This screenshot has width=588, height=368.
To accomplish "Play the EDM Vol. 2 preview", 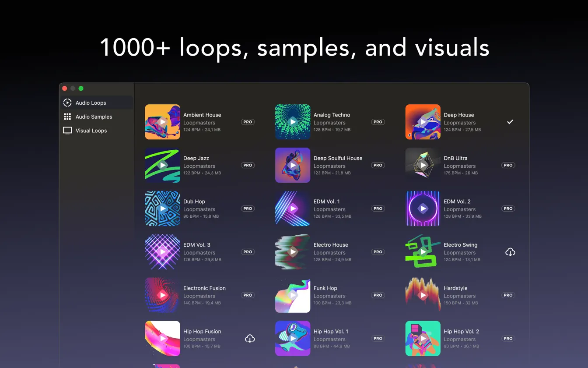I will click(423, 209).
